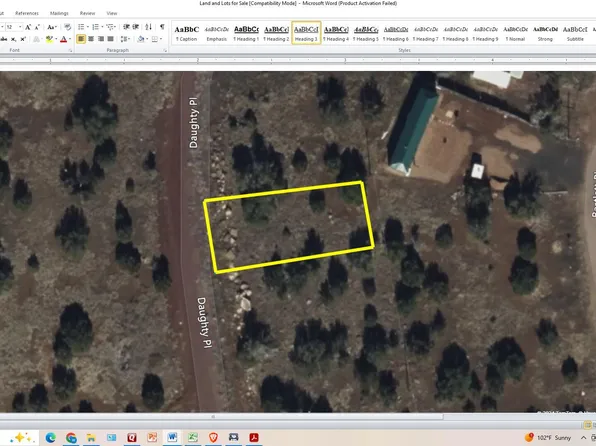Open the Review tab
This screenshot has width=596, height=446.
pos(87,13)
